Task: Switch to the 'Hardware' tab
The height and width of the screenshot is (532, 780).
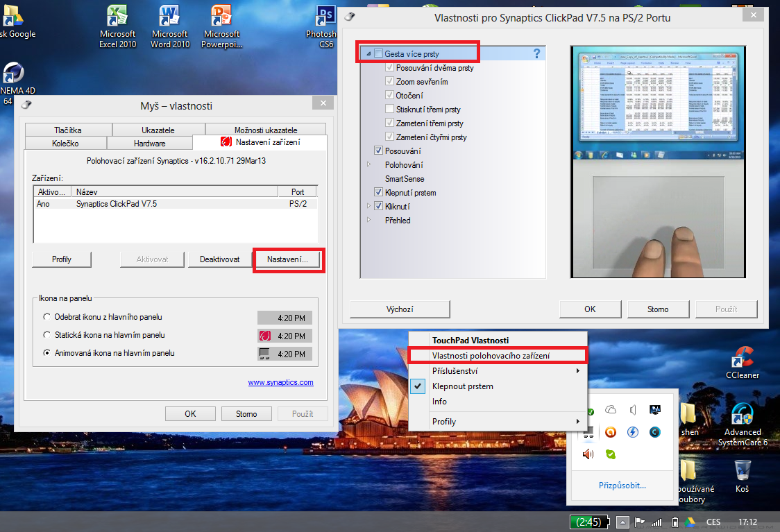Action: click(x=149, y=143)
